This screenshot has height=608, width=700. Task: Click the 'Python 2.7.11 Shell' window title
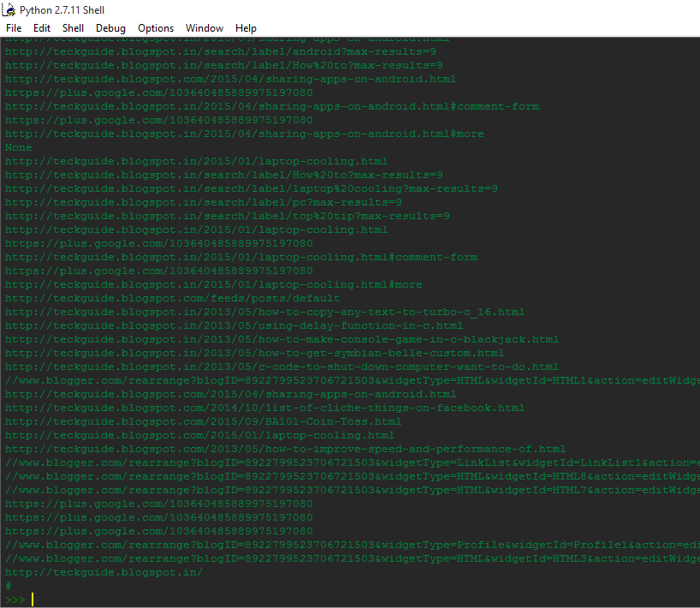(x=62, y=9)
